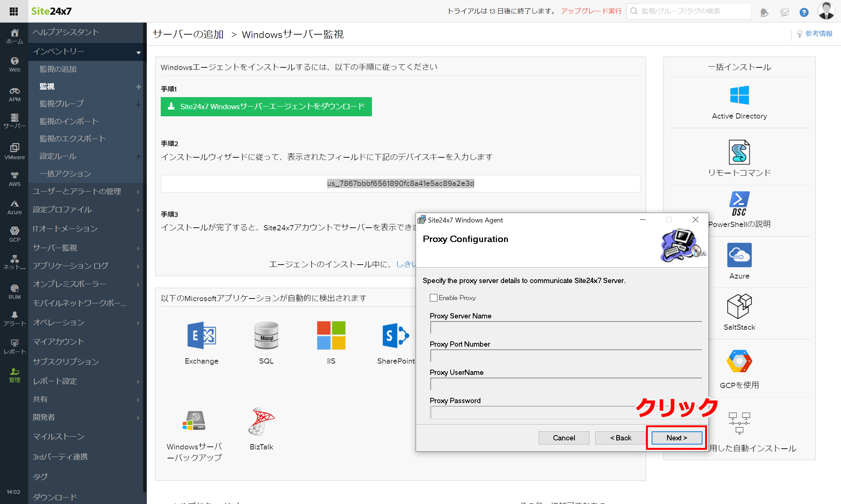The height and width of the screenshot is (504, 841).
Task: Open the GCP sidebar icon
Action: (14, 234)
